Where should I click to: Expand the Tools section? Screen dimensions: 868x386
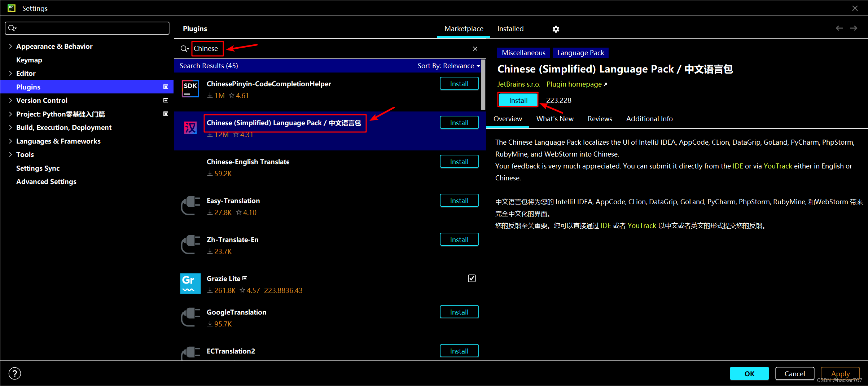point(10,154)
